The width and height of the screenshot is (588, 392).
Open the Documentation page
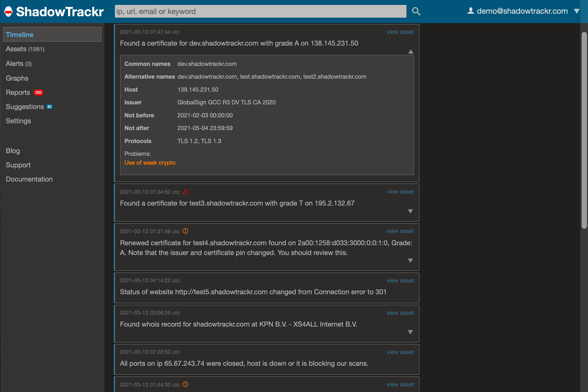(29, 179)
